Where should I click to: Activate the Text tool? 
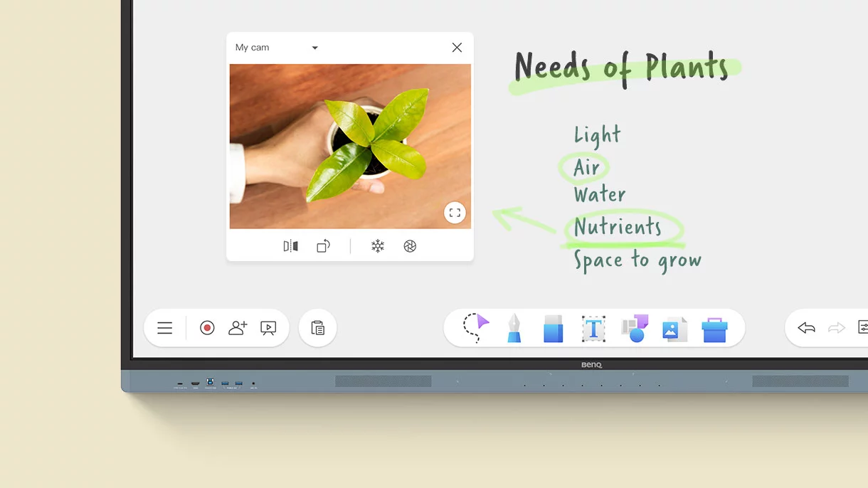click(x=593, y=329)
